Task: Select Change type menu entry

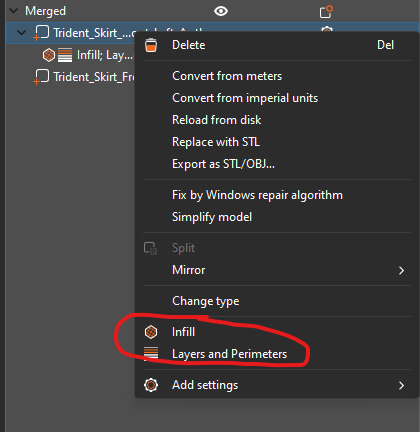Action: (206, 301)
